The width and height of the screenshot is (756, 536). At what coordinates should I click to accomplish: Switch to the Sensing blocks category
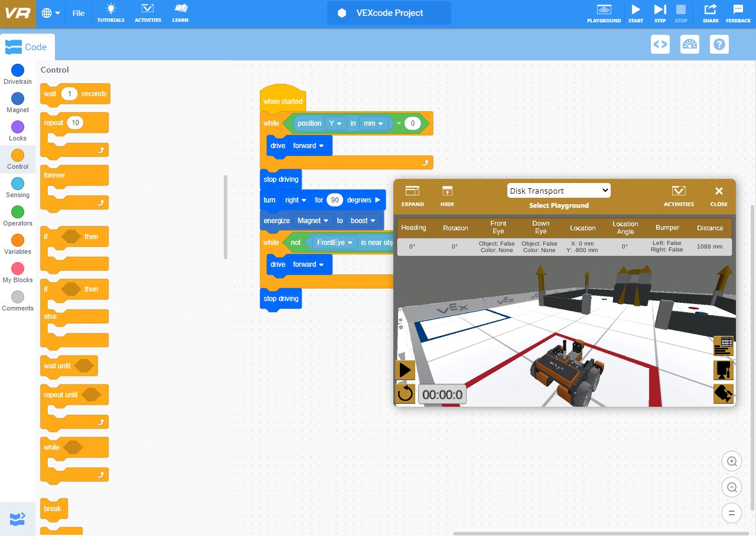pyautogui.click(x=18, y=188)
